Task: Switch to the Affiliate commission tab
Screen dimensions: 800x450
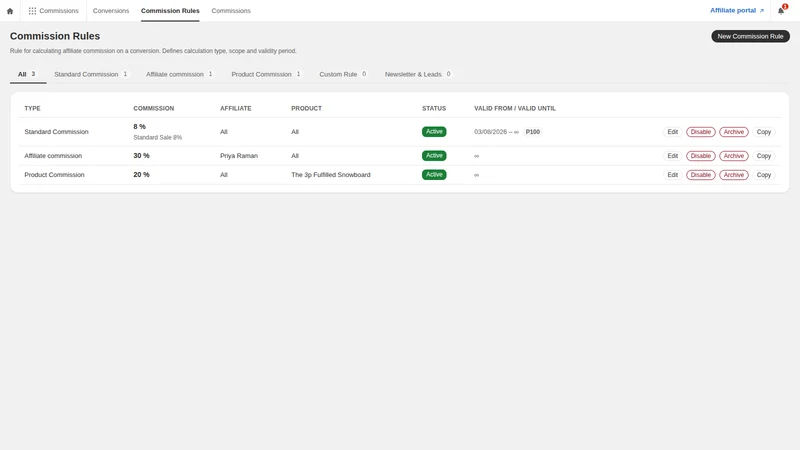Action: 180,74
